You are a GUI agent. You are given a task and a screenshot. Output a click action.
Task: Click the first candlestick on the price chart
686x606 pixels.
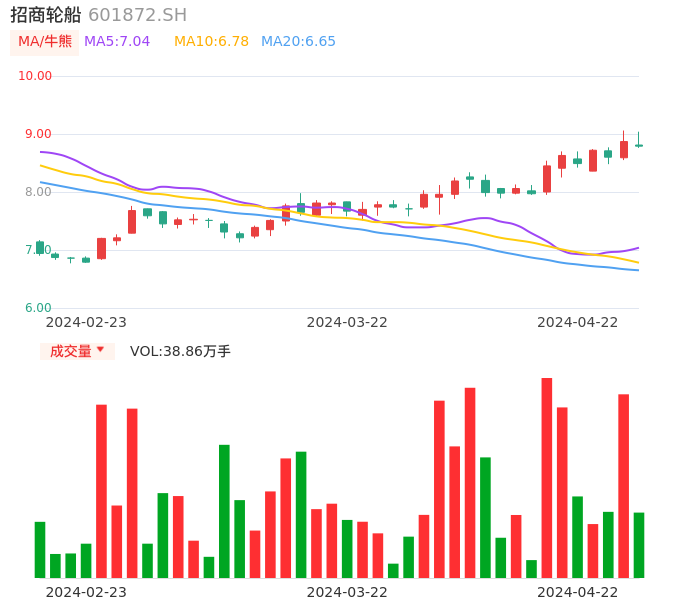coord(40,248)
